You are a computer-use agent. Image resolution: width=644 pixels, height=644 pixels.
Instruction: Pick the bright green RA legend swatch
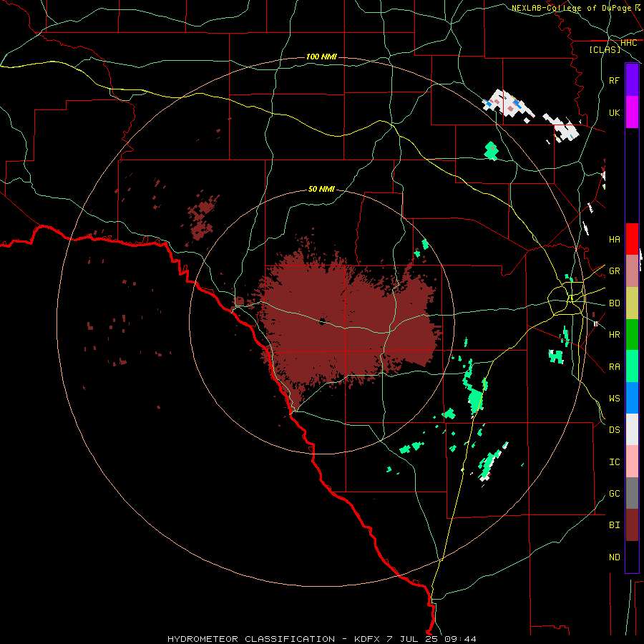(x=632, y=366)
